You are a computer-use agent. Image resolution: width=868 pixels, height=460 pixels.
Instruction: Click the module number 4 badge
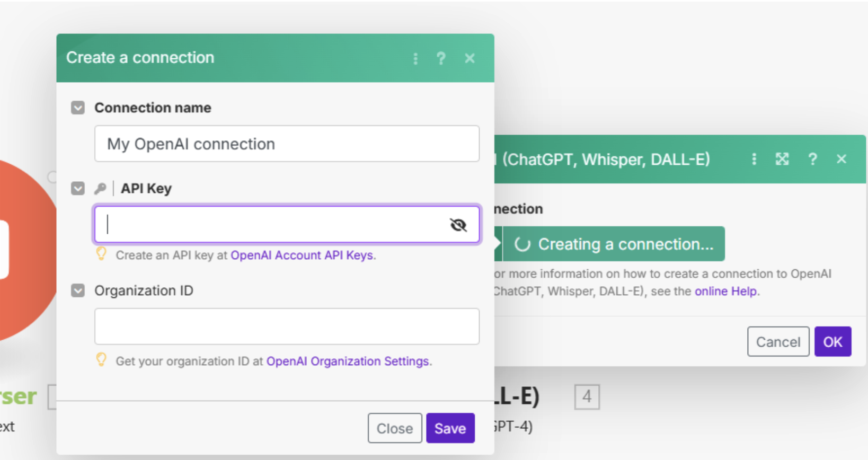pyautogui.click(x=587, y=397)
